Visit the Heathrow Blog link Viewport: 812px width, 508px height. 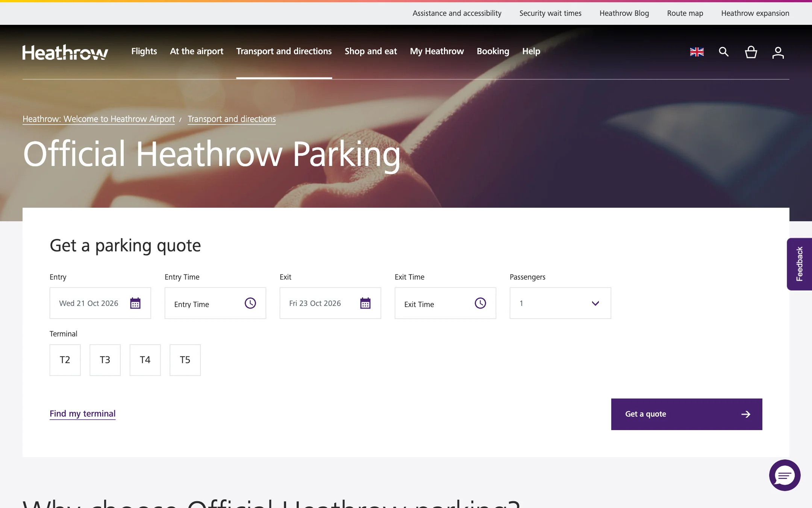pos(624,13)
